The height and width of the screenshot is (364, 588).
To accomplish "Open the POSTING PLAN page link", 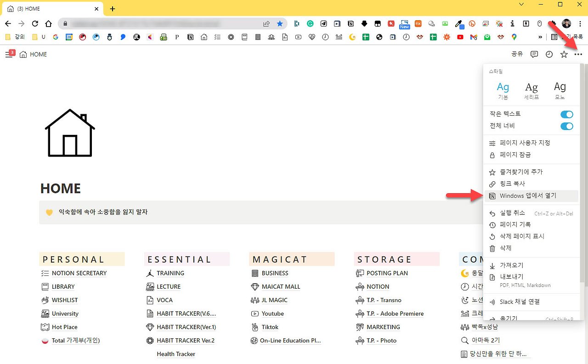I will tap(387, 273).
